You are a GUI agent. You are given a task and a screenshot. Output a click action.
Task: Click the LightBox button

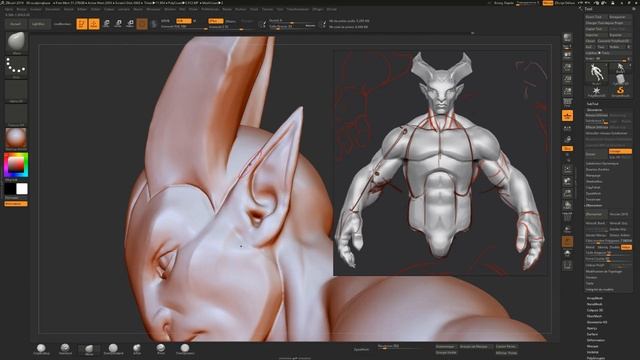coord(39,24)
